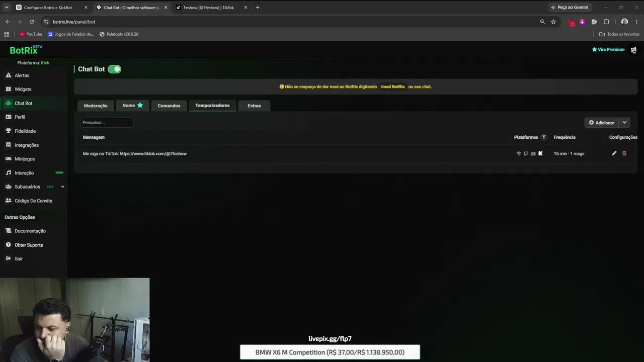Screen dimensions: 644x362
Task: Switch to Feshow TikTok browser tab
Action: [208, 8]
